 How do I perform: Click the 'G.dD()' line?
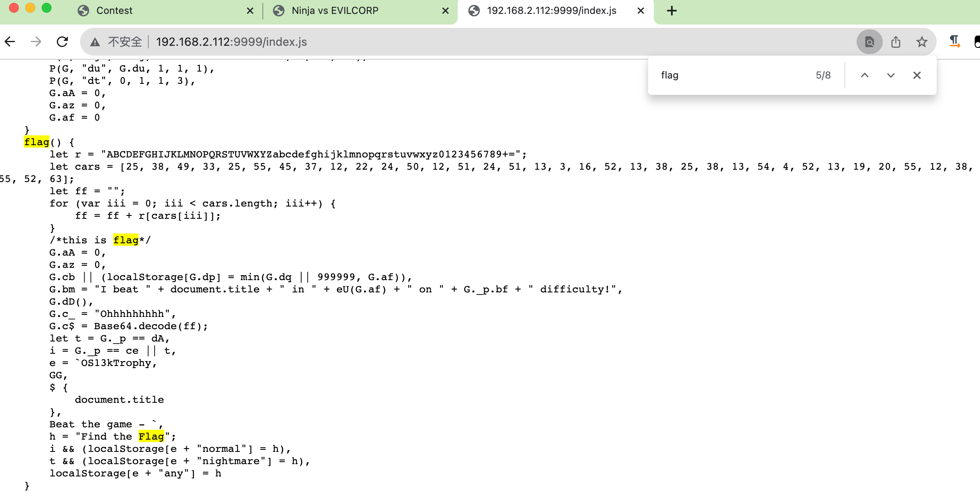tap(72, 301)
